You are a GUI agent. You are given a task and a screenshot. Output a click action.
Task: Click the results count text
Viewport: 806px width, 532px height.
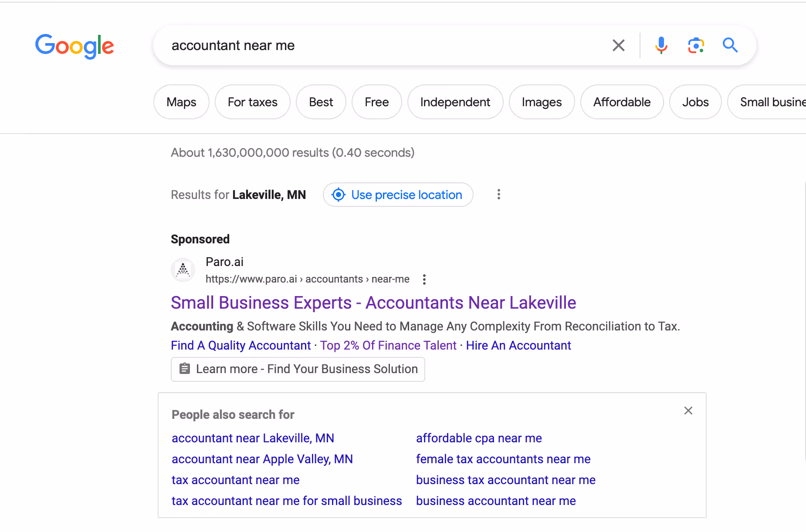[x=293, y=153]
